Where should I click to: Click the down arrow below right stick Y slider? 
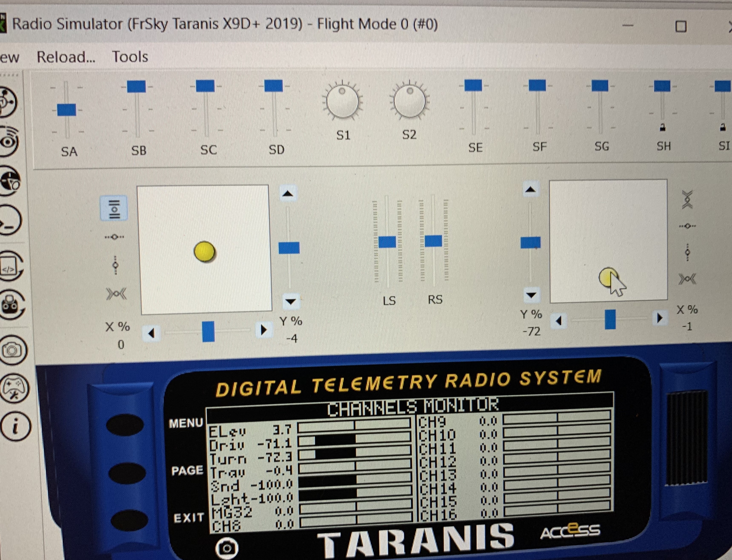click(531, 295)
